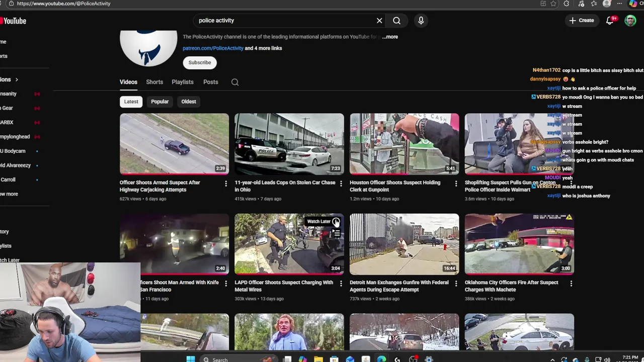Viewport: 644px width, 362px height.
Task: Open options for Houston Officer video
Action: pos(456,184)
